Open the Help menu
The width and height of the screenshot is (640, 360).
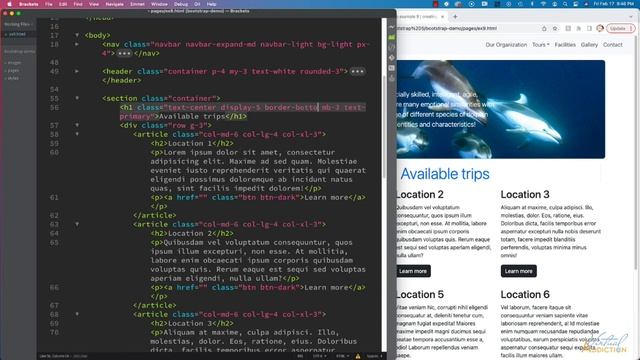click(211, 4)
